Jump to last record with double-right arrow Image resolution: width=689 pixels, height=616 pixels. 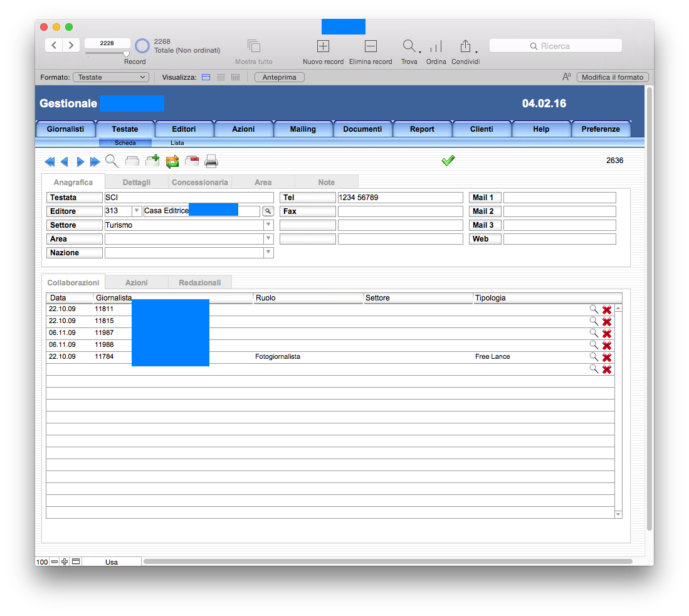coord(95,162)
